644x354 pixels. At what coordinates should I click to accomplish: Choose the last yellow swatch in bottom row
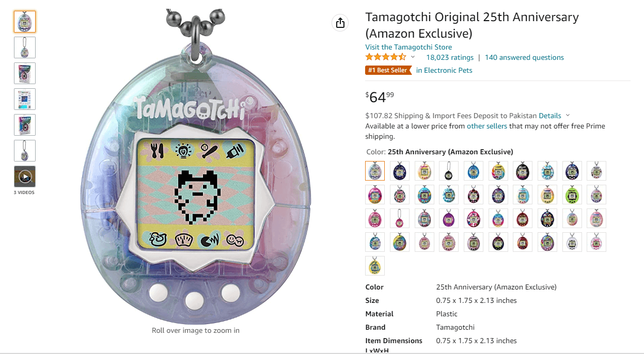coord(375,266)
